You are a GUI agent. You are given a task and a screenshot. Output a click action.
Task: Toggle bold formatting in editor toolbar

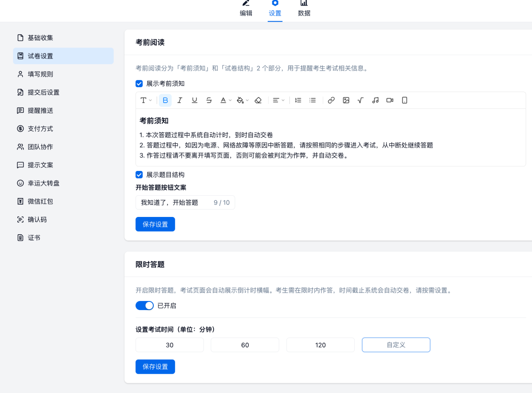point(165,100)
